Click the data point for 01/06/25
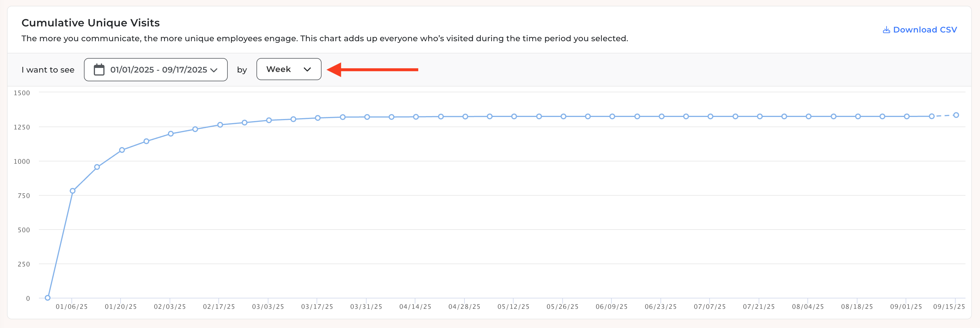 [x=72, y=191]
